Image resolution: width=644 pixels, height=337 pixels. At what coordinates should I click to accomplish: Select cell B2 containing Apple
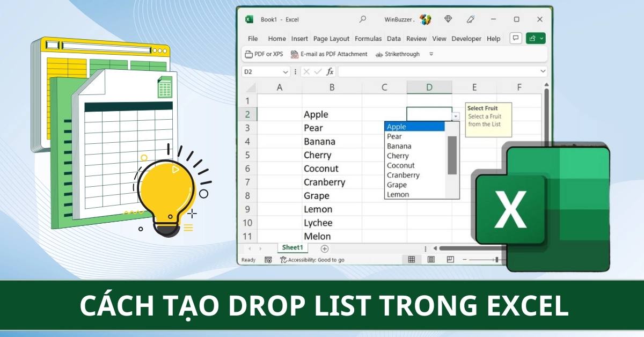(x=332, y=114)
